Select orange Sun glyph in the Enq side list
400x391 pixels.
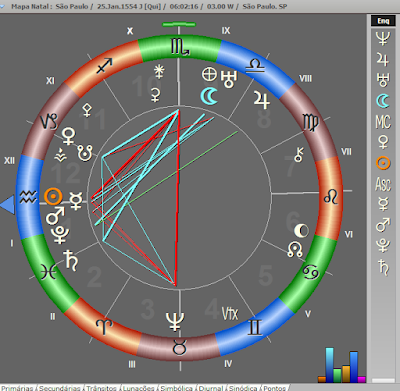(x=383, y=163)
